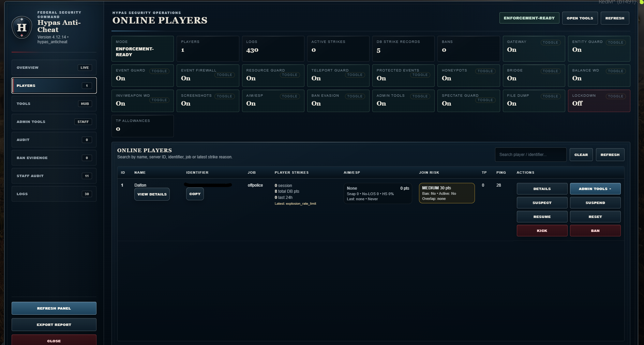Close the anti-cheat panel
Image resolution: width=644 pixels, height=345 pixels.
pos(54,340)
